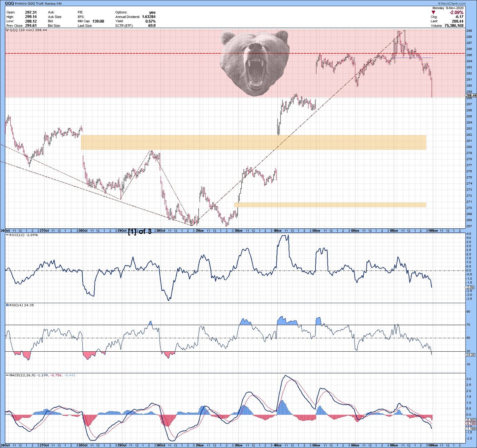This screenshot has width=477, height=448.
Task: Click the QQQ (10 min) 288.44 legend text
Action: 28,30
